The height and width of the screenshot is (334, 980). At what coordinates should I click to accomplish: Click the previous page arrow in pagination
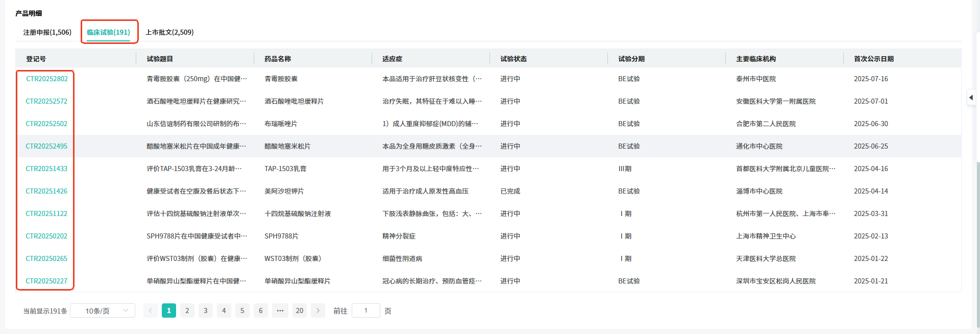point(150,311)
